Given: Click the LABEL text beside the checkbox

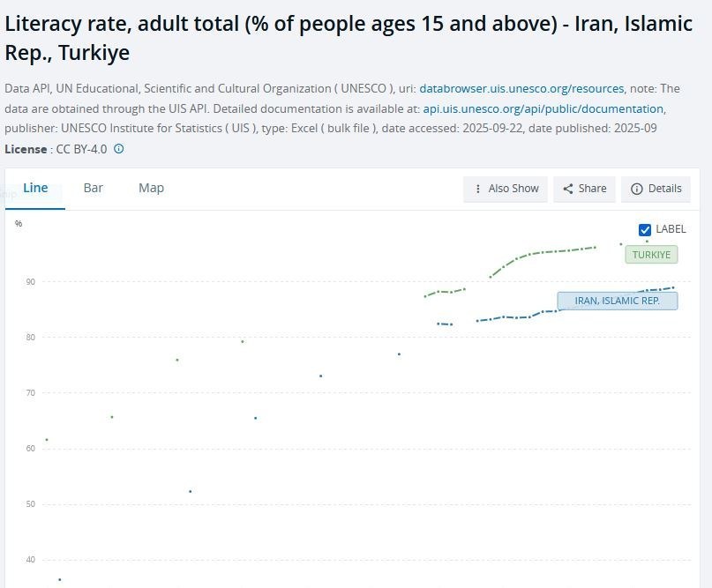Looking at the screenshot, I should pyautogui.click(x=671, y=229).
